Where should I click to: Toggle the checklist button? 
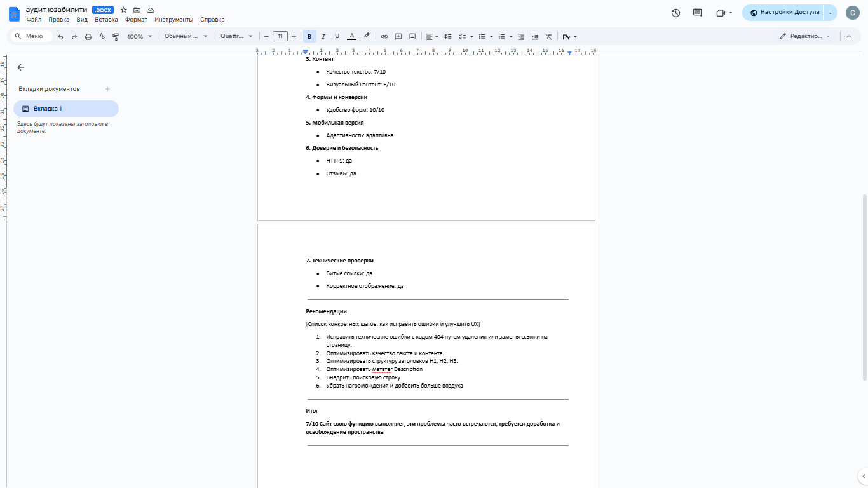[463, 37]
